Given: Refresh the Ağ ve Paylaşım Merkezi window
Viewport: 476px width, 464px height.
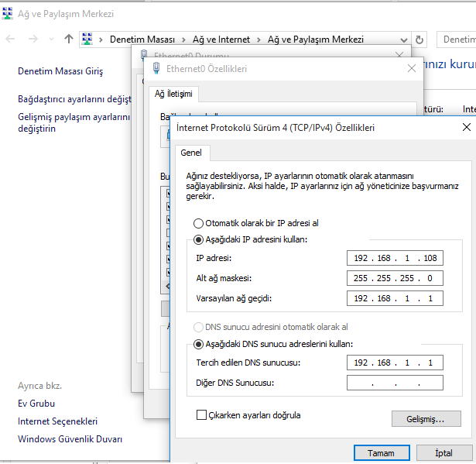Looking at the screenshot, I should tap(420, 39).
